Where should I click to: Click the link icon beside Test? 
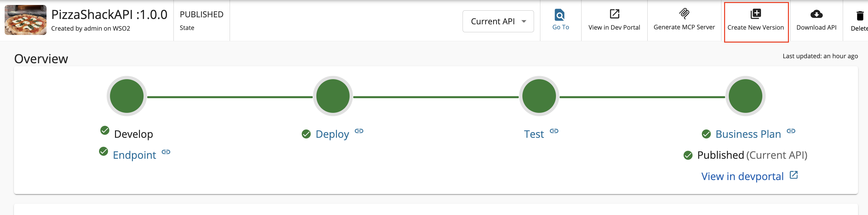tap(554, 131)
